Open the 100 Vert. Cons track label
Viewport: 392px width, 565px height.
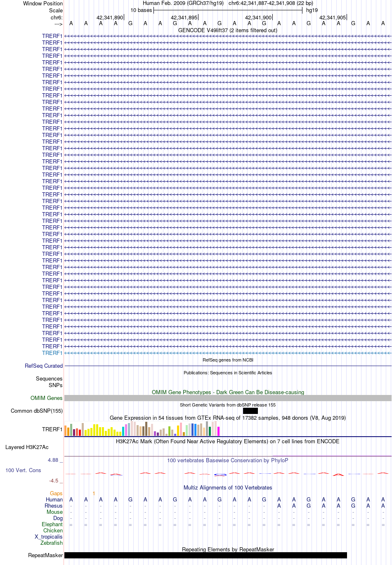23,470
